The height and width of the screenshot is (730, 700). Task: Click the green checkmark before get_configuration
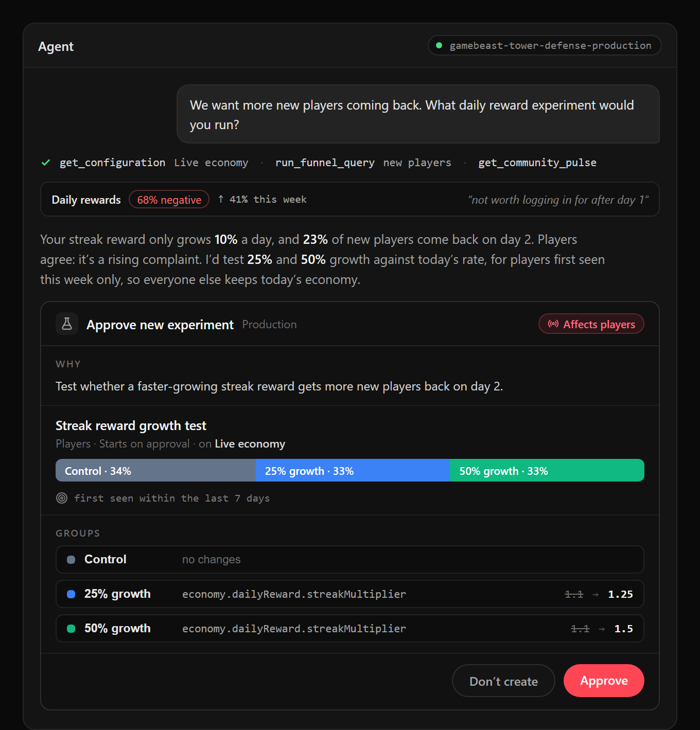point(46,163)
